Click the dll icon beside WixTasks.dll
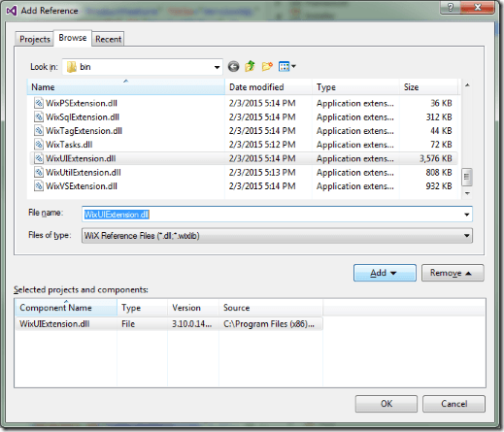Screen dimensions: 504x432 [39, 145]
